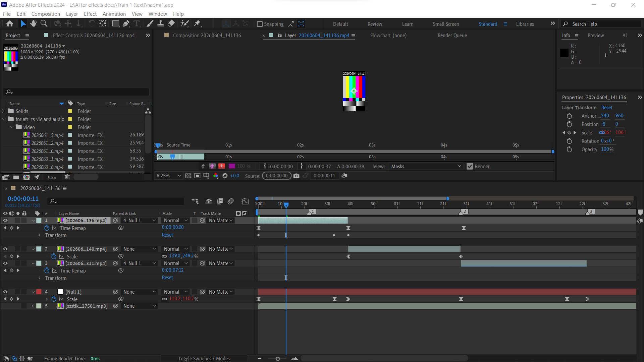644x362 pixels.
Task: Toggle the Render checkbox in Layer viewer
Action: (x=470, y=166)
